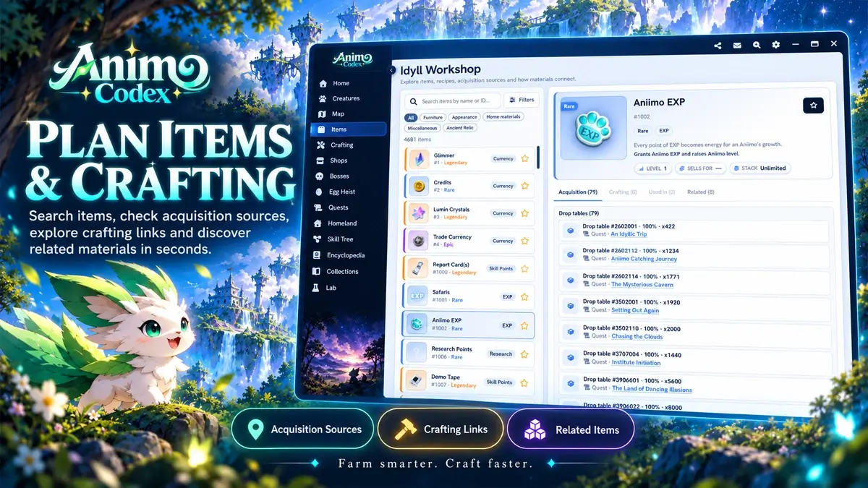Screen dimensions: 868x488
Task: Switch to the Crafting (0) tab
Action: (x=623, y=192)
